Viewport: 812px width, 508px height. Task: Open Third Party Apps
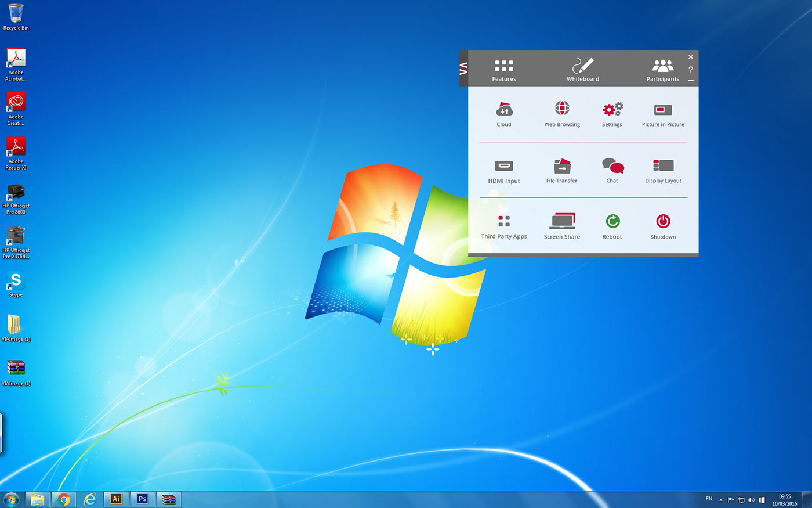click(504, 227)
